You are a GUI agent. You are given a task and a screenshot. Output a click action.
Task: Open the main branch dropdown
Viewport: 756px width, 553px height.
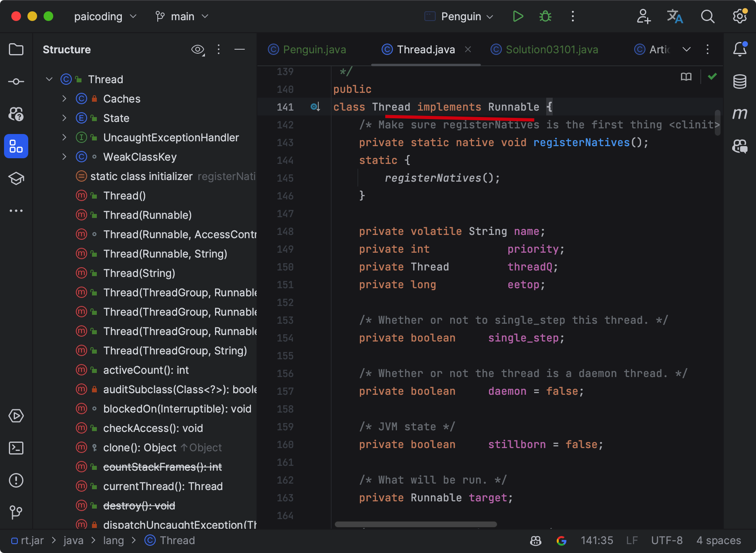pos(182,17)
